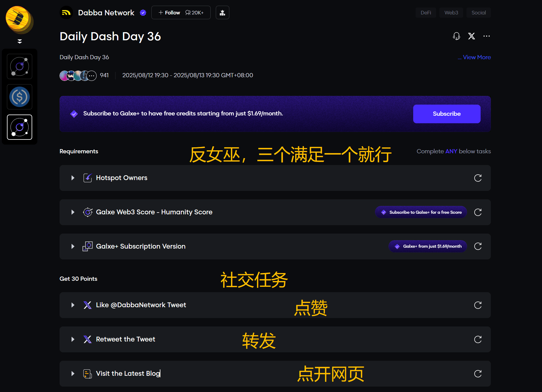Click the participant avatars cluster
542x392 pixels.
click(x=78, y=75)
